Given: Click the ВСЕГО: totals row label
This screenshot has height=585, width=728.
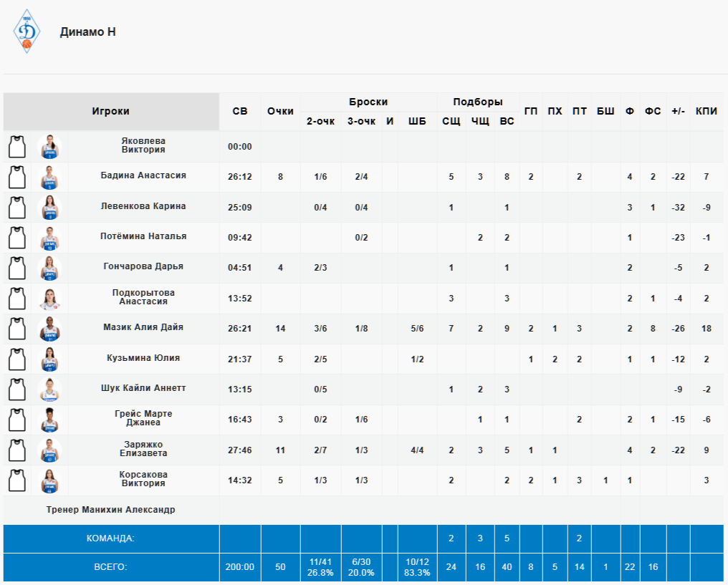Looking at the screenshot, I should 110,567.
